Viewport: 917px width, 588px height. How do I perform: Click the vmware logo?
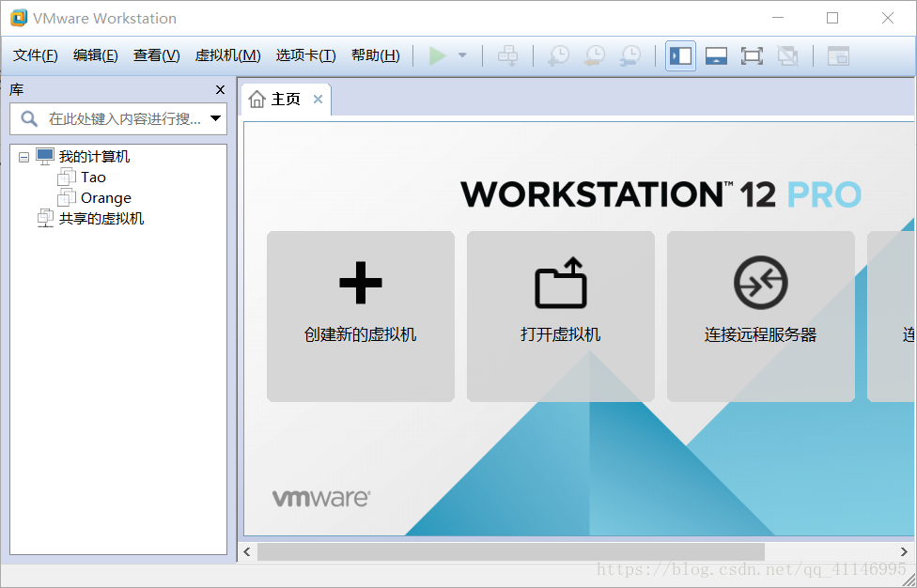click(321, 499)
